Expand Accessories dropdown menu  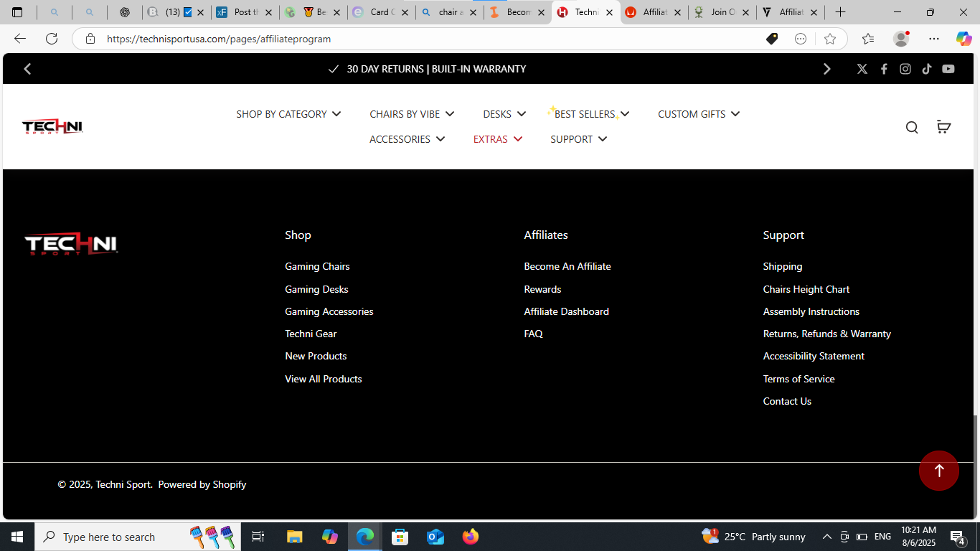[x=407, y=139]
